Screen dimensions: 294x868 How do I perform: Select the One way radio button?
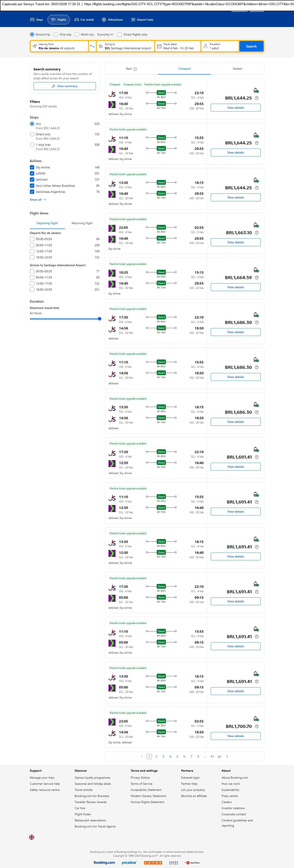(56, 34)
